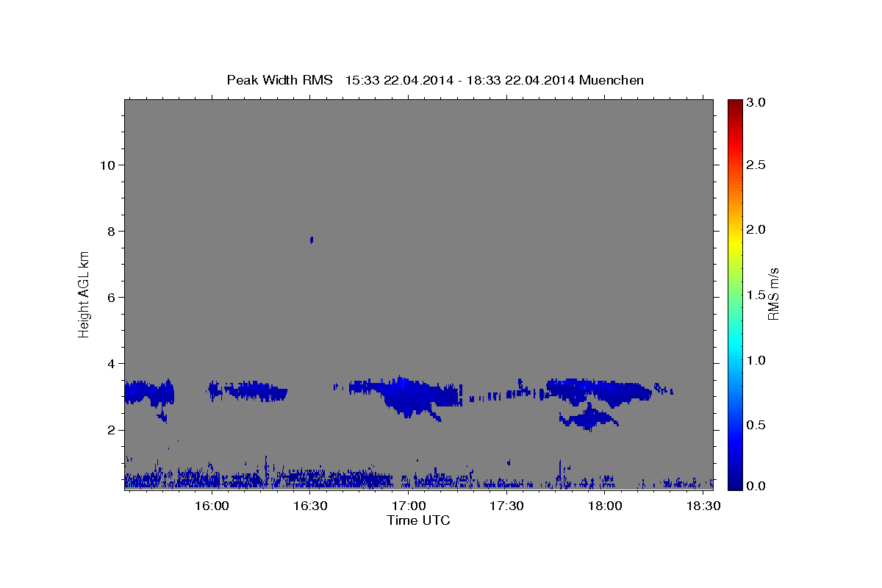Click the 'RMS m/s' colorbar label
882x588 pixels.
tap(773, 294)
